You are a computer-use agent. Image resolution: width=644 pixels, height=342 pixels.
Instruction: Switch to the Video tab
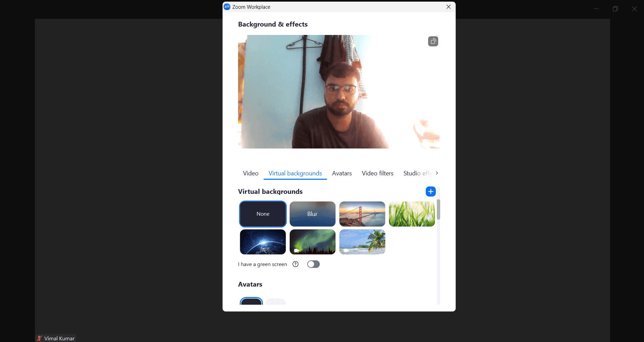tap(250, 173)
